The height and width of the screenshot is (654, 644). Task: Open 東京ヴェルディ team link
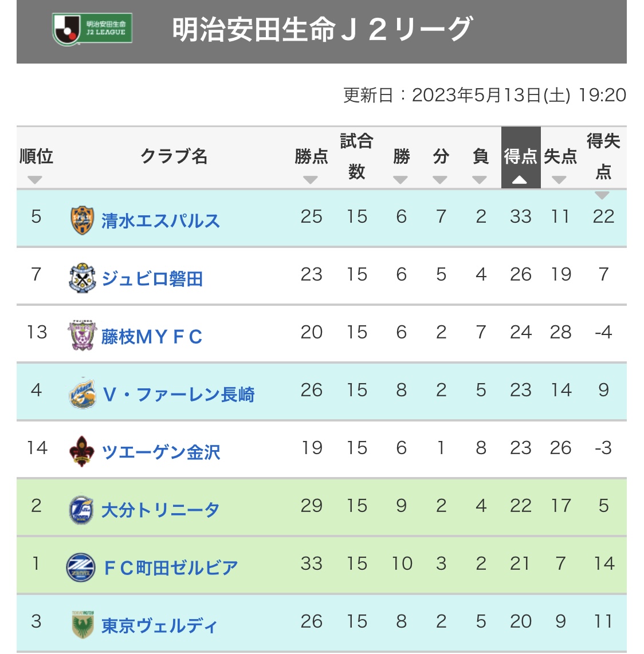[x=159, y=625]
